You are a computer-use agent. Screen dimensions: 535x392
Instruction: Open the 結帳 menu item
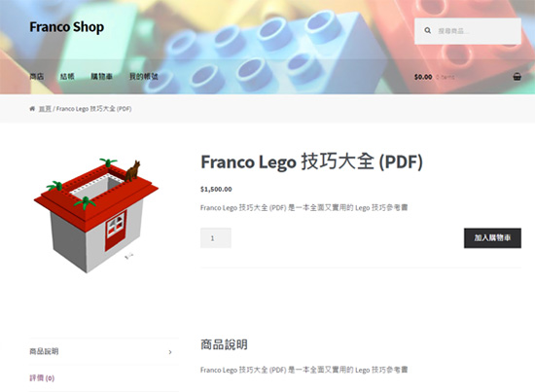point(67,77)
